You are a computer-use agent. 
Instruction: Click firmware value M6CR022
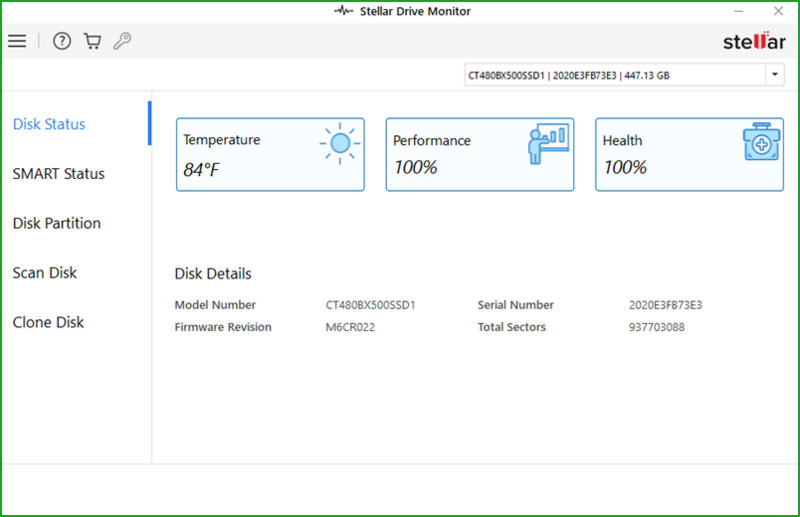tap(350, 327)
